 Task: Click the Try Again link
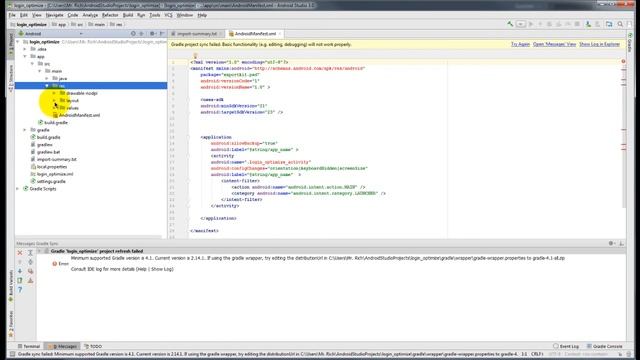520,44
